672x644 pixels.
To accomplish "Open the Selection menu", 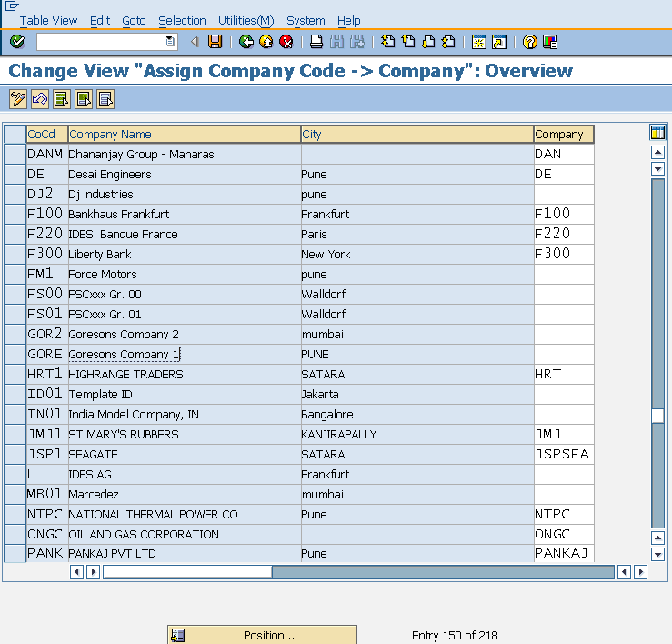I will pyautogui.click(x=182, y=21).
